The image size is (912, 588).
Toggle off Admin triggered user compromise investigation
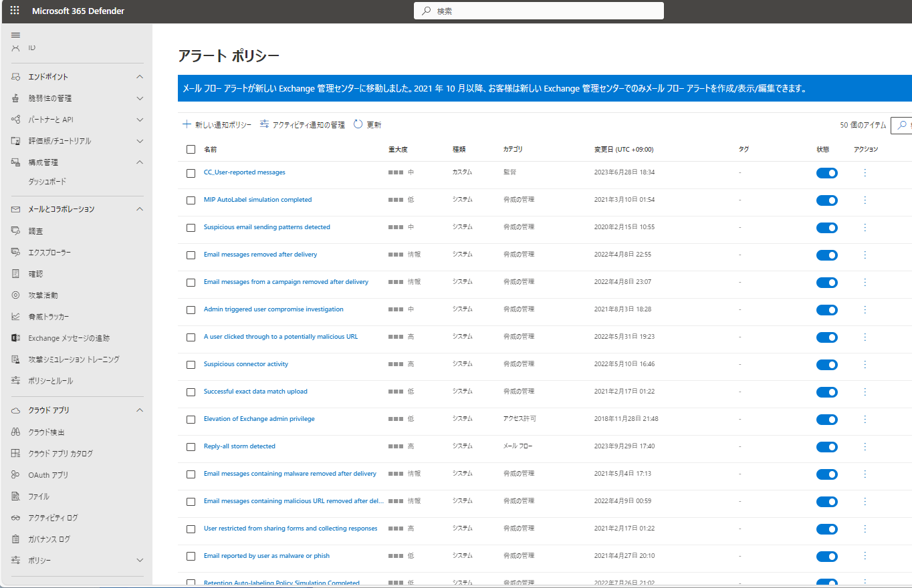coord(827,310)
